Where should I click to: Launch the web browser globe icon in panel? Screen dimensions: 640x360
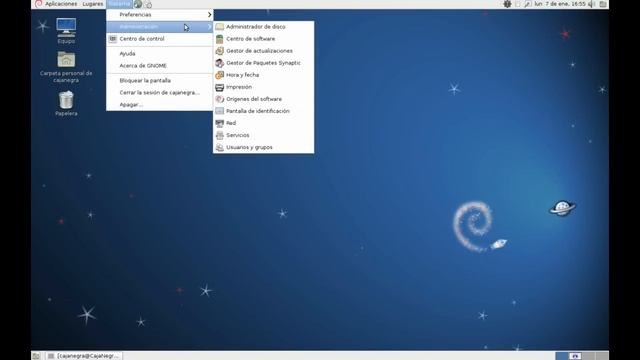click(138, 4)
